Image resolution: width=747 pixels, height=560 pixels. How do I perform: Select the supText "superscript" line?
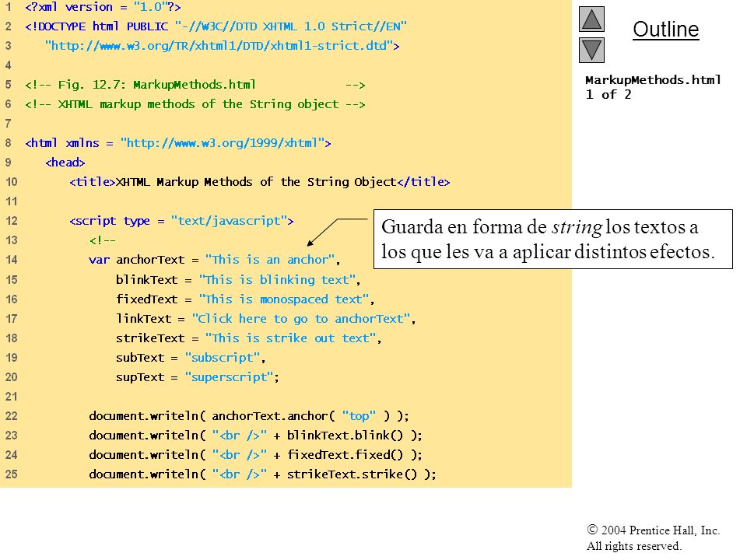pyautogui.click(x=197, y=377)
